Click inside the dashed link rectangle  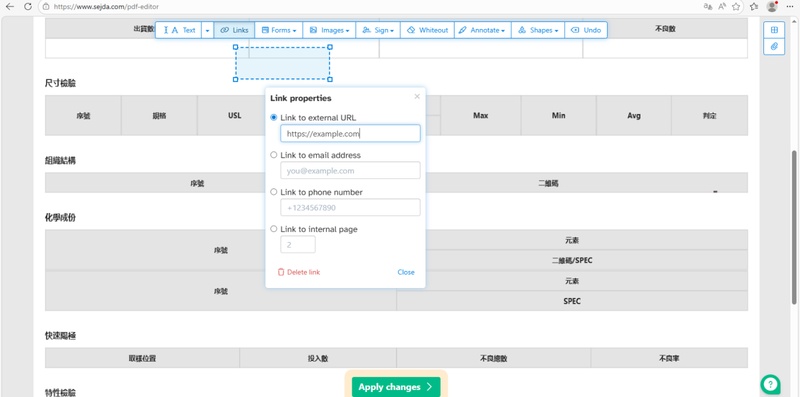tap(283, 63)
